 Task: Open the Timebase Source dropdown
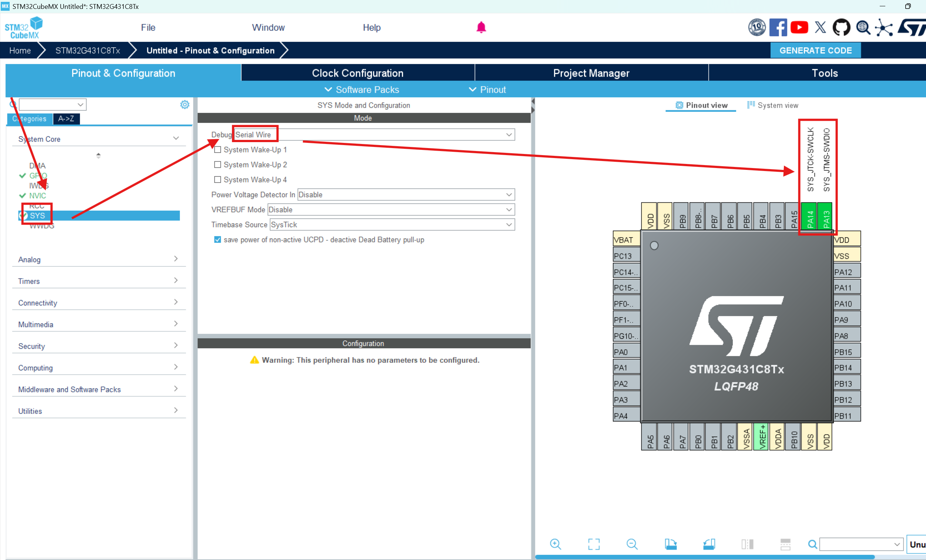tap(392, 224)
